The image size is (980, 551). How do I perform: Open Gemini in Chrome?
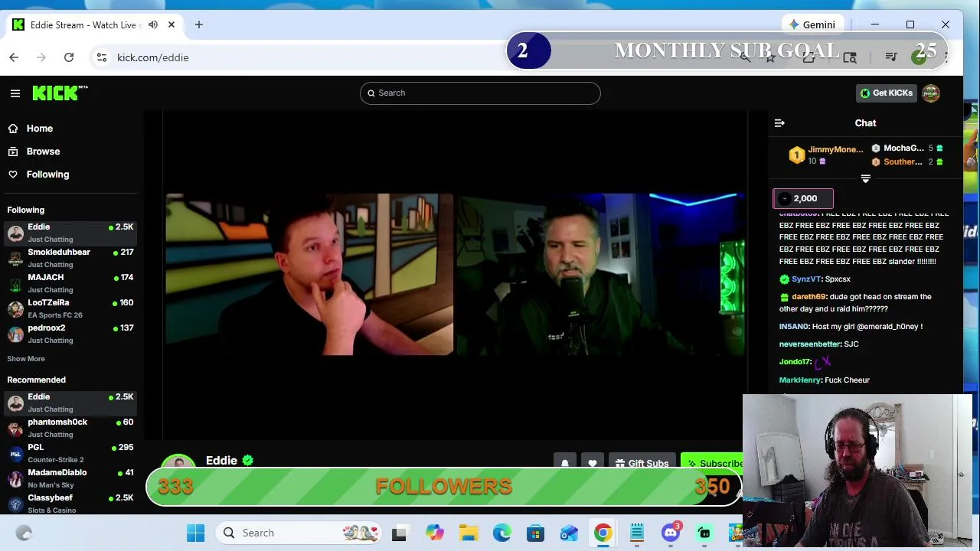click(x=812, y=25)
